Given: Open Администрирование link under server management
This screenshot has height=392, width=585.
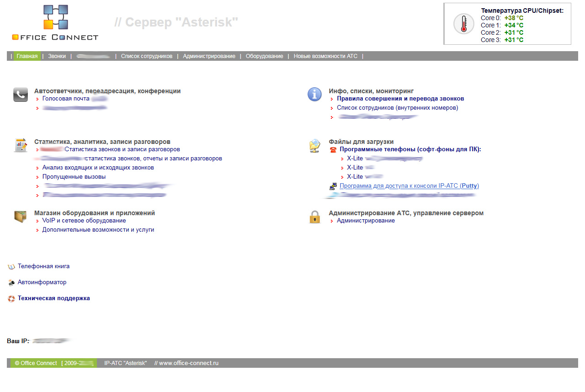Looking at the screenshot, I should (x=366, y=221).
